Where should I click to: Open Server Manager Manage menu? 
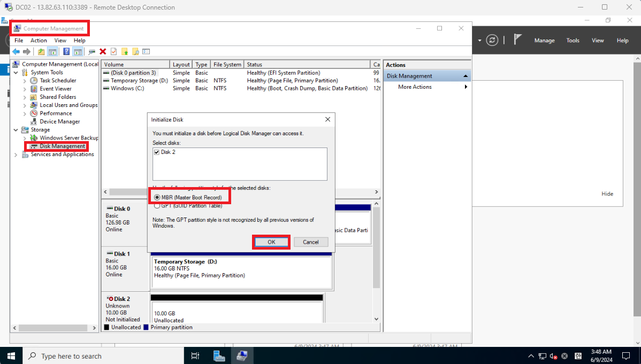[544, 41]
